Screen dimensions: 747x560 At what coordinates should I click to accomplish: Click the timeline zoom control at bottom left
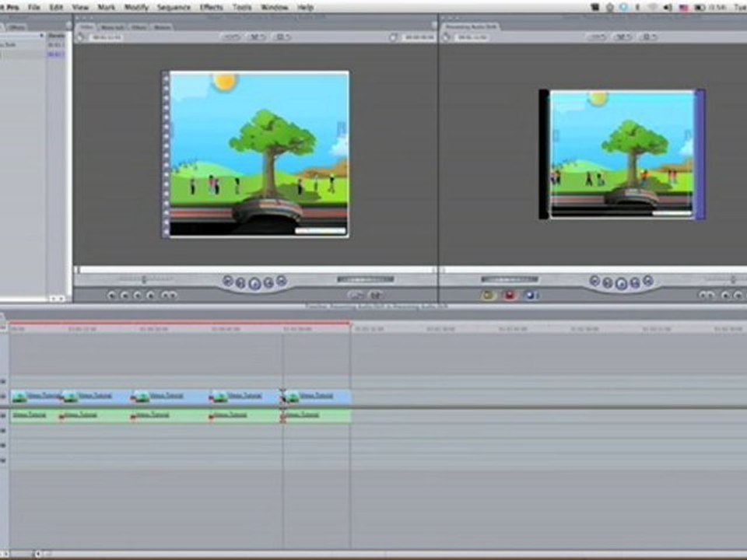(x=37, y=554)
